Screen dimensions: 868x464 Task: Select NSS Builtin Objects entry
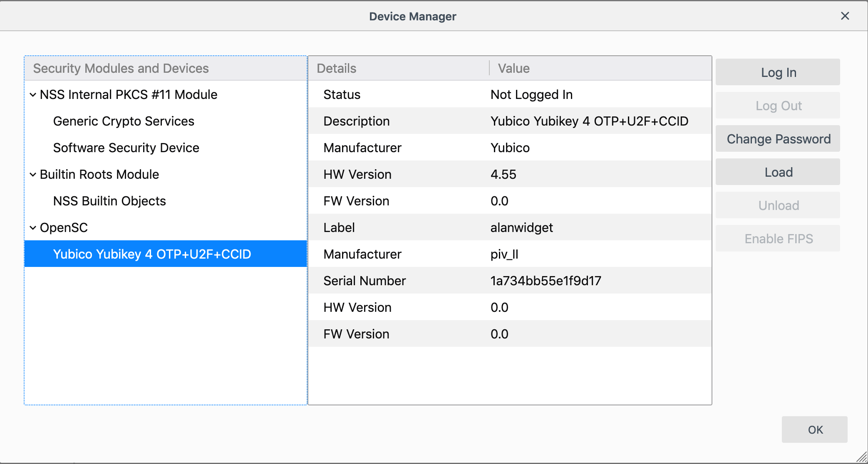pyautogui.click(x=109, y=201)
